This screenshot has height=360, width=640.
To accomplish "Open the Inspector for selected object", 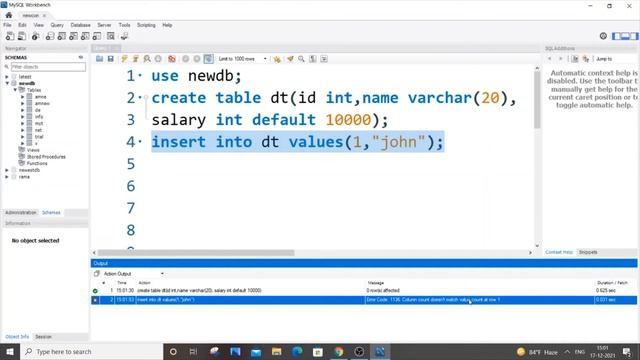I will click(36, 36).
